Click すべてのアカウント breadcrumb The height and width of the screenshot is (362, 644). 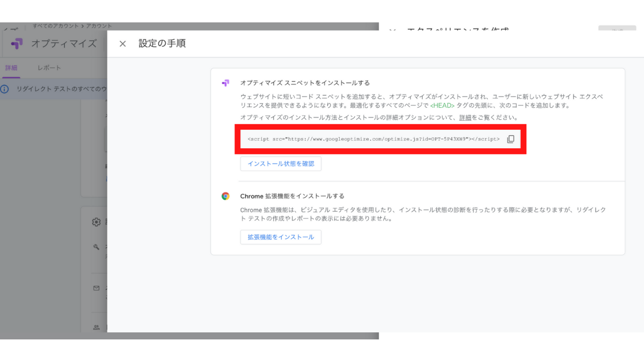[56, 26]
